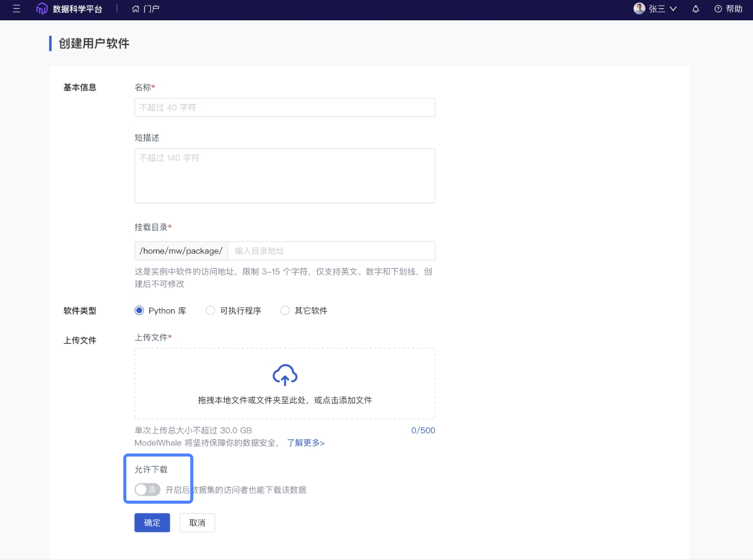
Task: Expand the 张三 user dropdown arrow
Action: (x=673, y=9)
